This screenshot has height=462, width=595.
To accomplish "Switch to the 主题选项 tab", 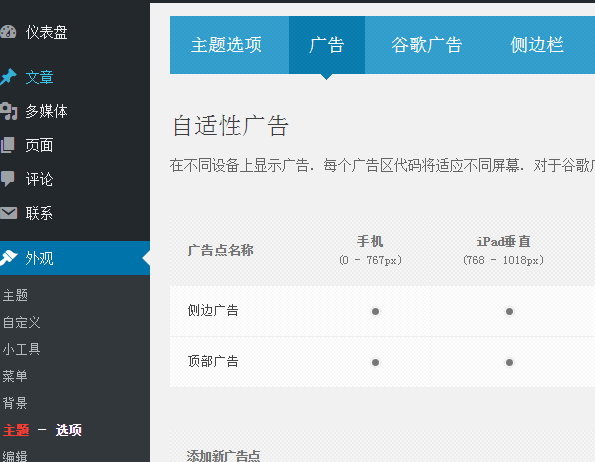I will [229, 45].
